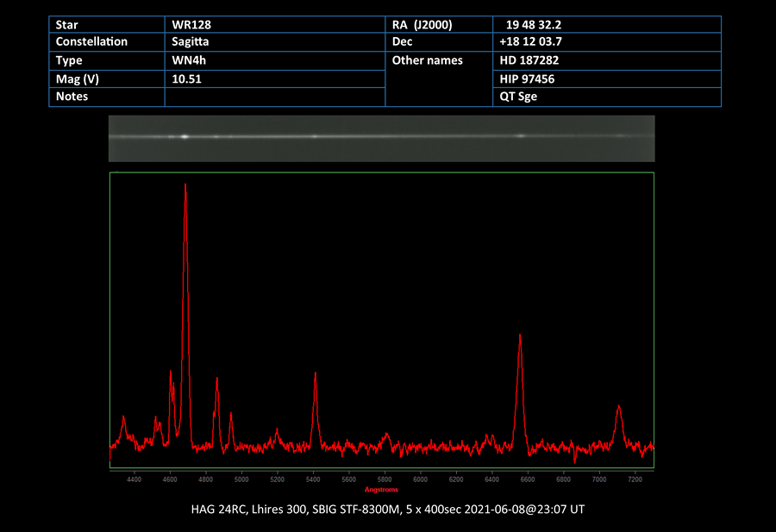The image size is (776, 532).
Task: Select the emission peak near 6560 Angstroms
Action: (x=520, y=338)
